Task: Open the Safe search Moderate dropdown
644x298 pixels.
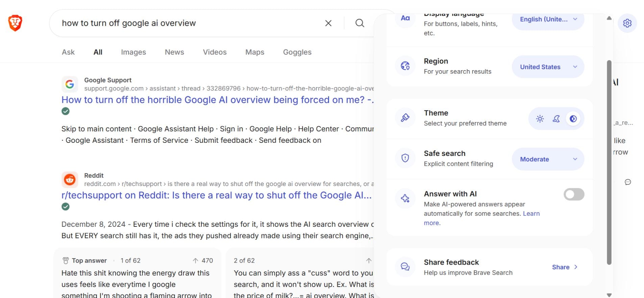Action: pyautogui.click(x=548, y=159)
